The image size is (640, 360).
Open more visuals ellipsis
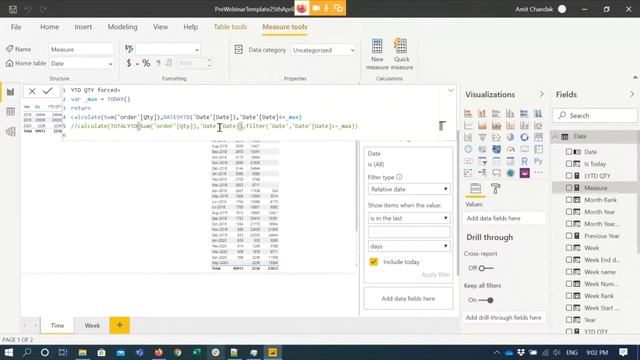pos(538,173)
